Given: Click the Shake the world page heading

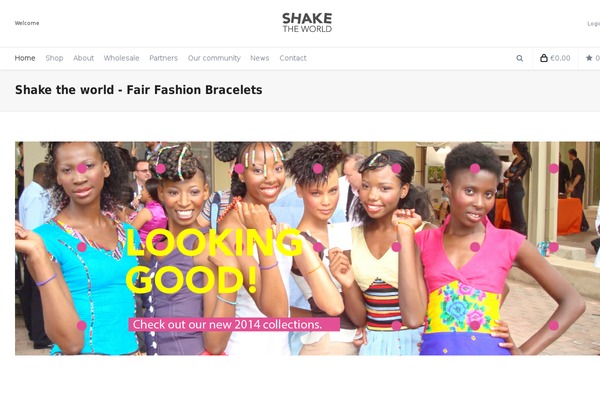Looking at the screenshot, I should click(x=139, y=90).
